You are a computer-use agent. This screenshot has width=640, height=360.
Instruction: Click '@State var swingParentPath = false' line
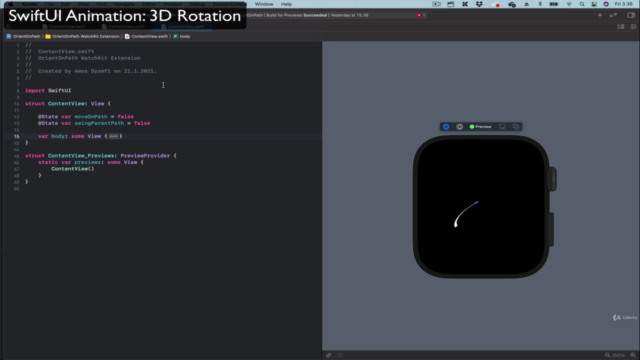click(x=94, y=123)
